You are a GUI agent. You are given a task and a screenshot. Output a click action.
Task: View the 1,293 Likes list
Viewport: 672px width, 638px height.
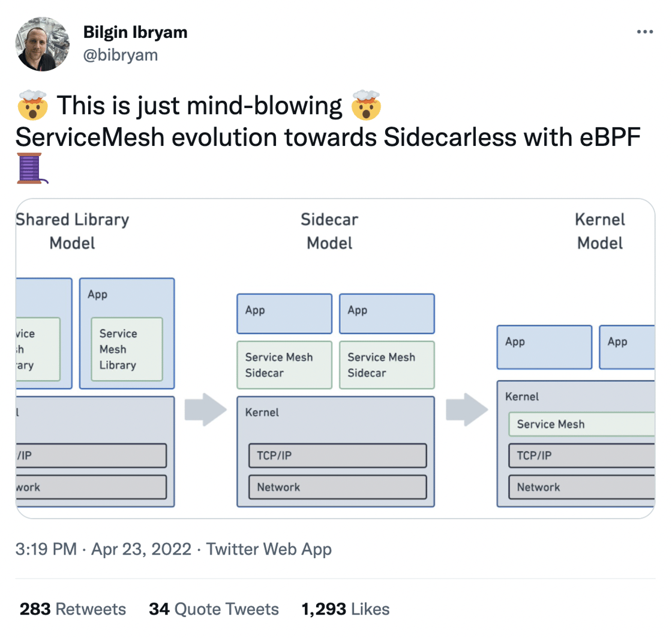tap(345, 609)
